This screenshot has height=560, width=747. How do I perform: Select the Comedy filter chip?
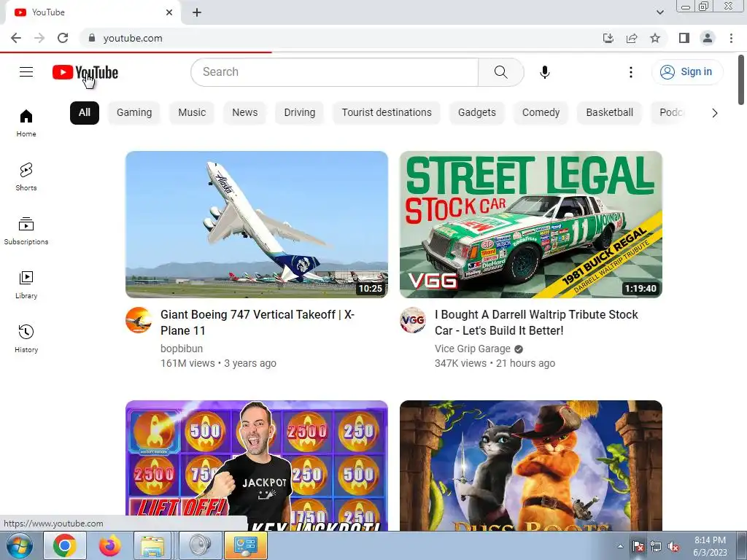pyautogui.click(x=541, y=113)
